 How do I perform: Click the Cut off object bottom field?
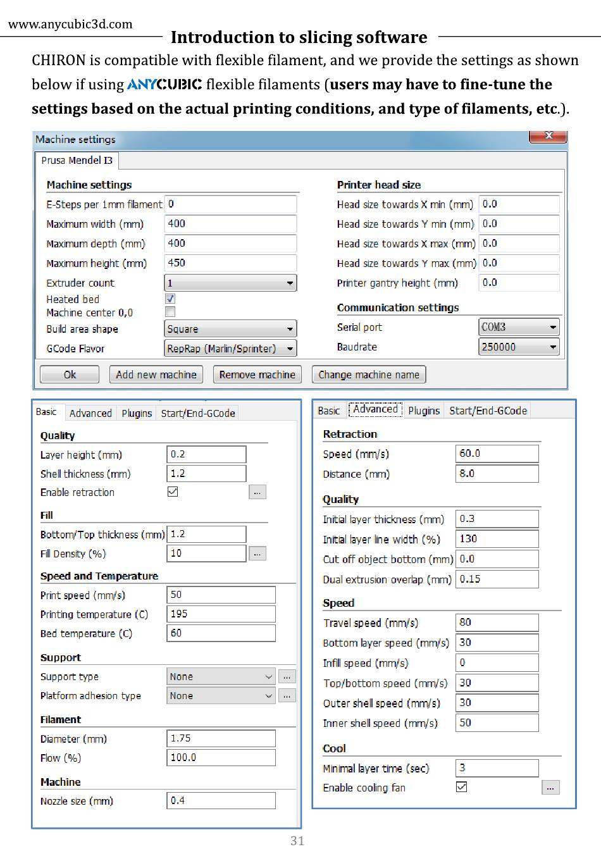(x=497, y=559)
